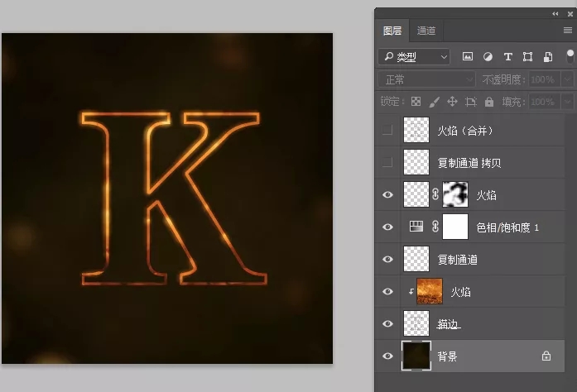The height and width of the screenshot is (392, 577).
Task: Filter for smart objects icon
Action: 548,56
